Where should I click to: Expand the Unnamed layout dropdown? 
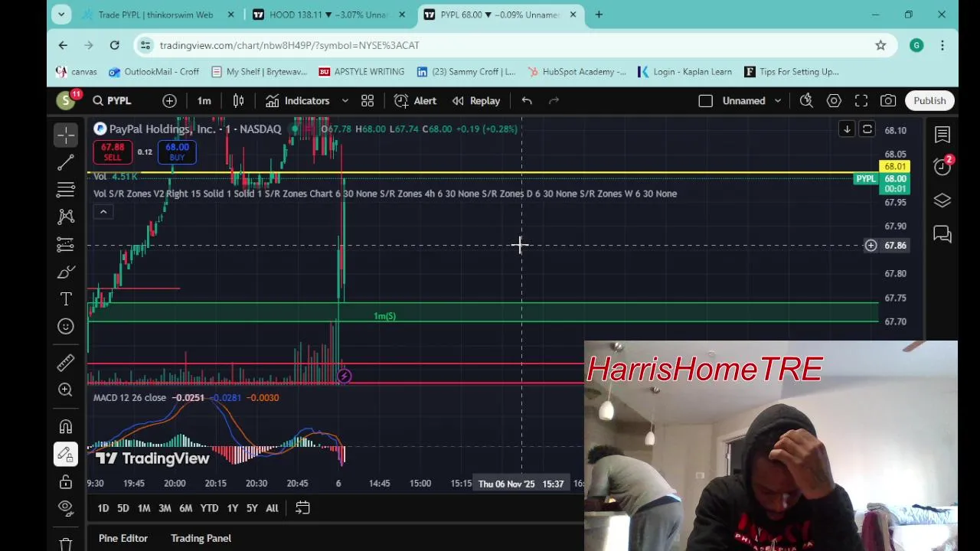click(x=777, y=100)
